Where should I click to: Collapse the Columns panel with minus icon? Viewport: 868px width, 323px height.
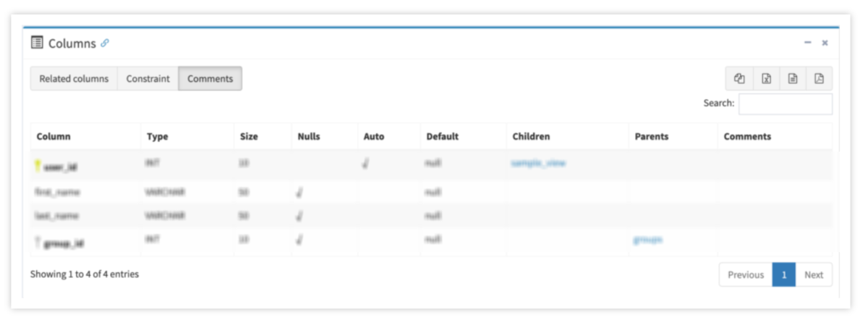[808, 43]
